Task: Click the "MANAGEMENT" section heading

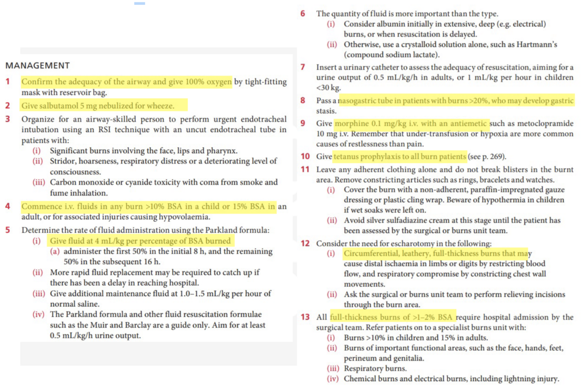Action: [x=37, y=66]
